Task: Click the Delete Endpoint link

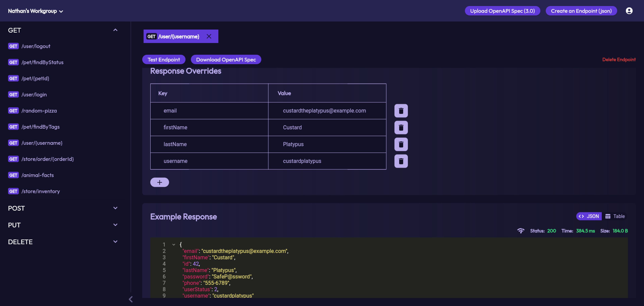Action: (x=619, y=60)
